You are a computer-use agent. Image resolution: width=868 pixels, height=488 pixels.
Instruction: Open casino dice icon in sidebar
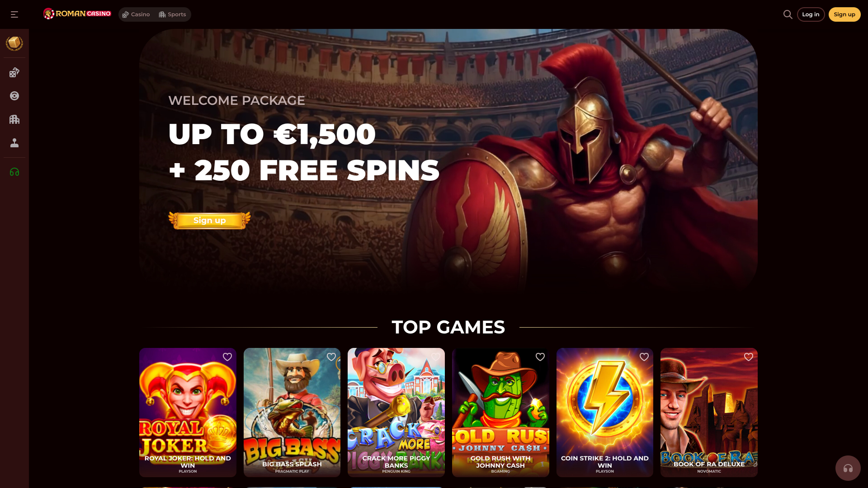click(x=14, y=72)
